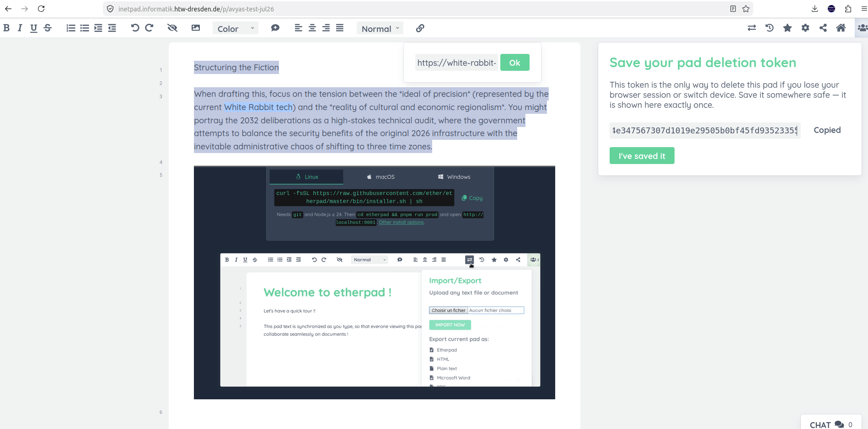Bookmark this page with the star
Screen dimensions: 868x429
click(x=746, y=9)
